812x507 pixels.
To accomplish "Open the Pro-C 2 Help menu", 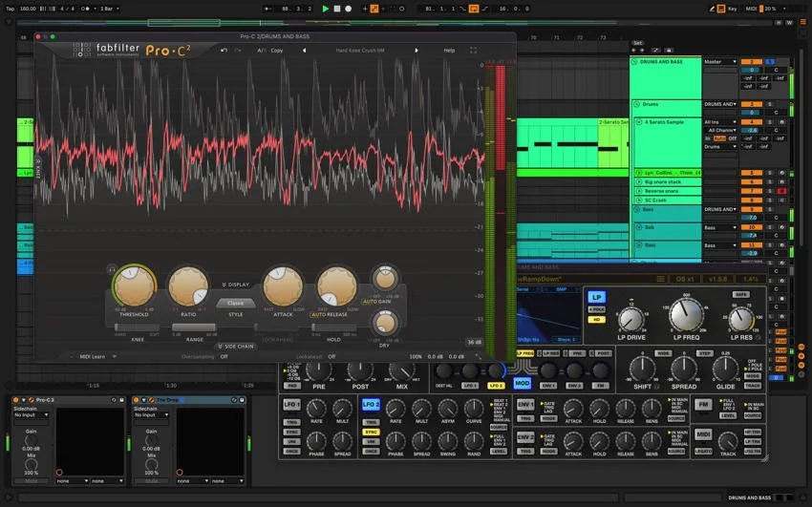I will [x=449, y=51].
